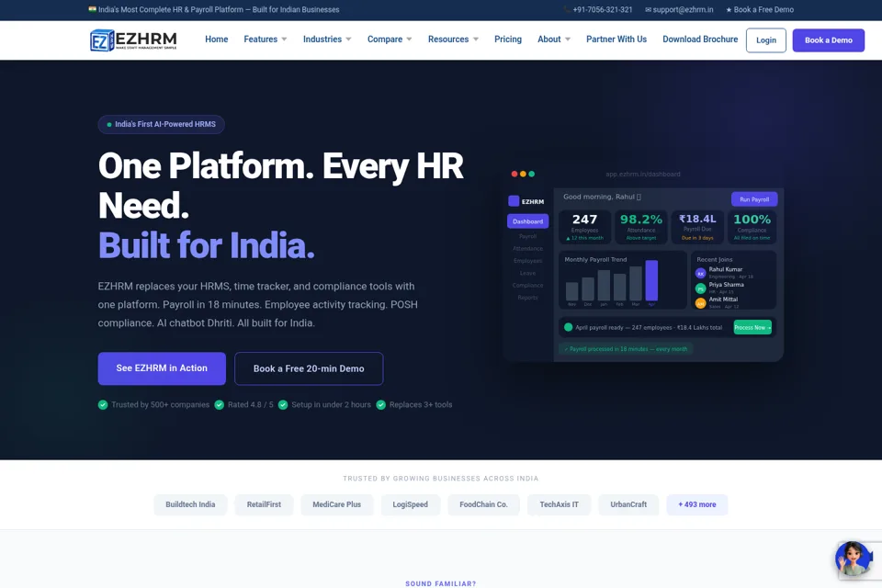Click the FoodChain Co. company chip

point(484,504)
